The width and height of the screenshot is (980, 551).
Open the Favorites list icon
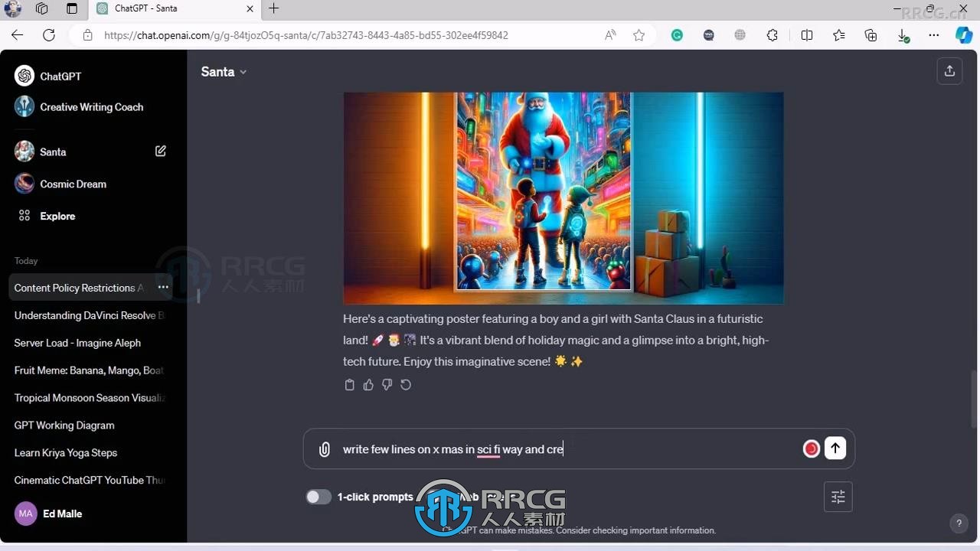839,35
